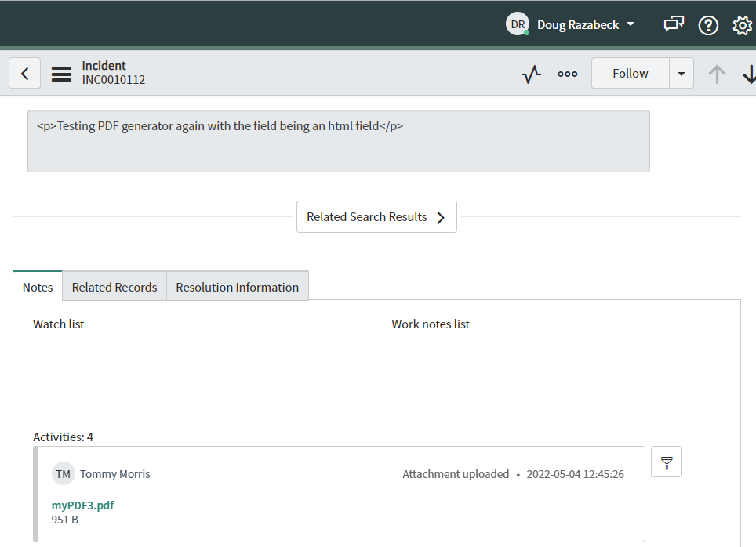Switch to the Related Records tab
Image resolution: width=756 pixels, height=547 pixels.
[x=114, y=287]
